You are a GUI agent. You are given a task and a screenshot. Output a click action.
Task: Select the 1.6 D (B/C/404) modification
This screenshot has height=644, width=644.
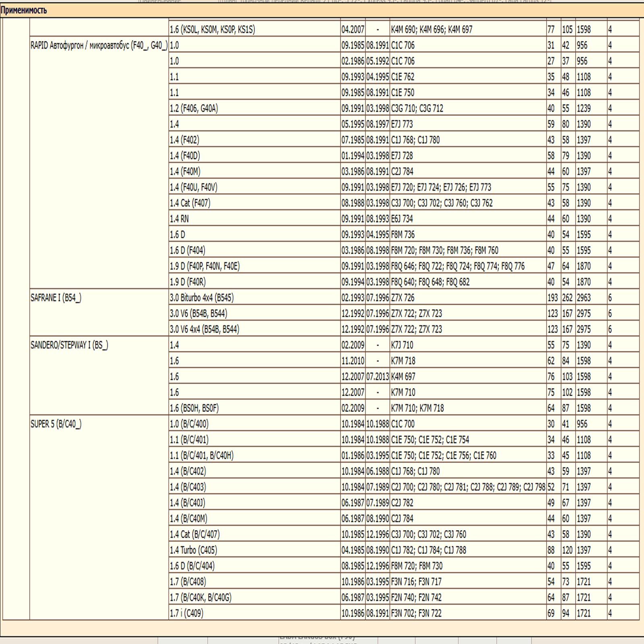192,566
